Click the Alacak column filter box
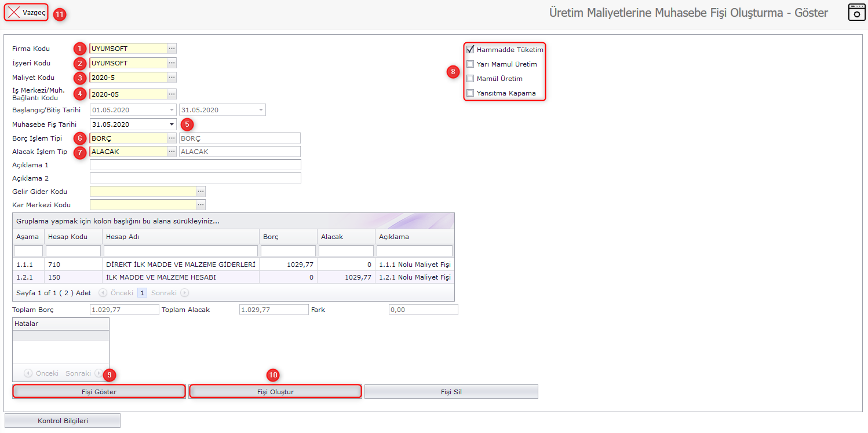Image resolution: width=868 pixels, height=433 pixels. (346, 251)
